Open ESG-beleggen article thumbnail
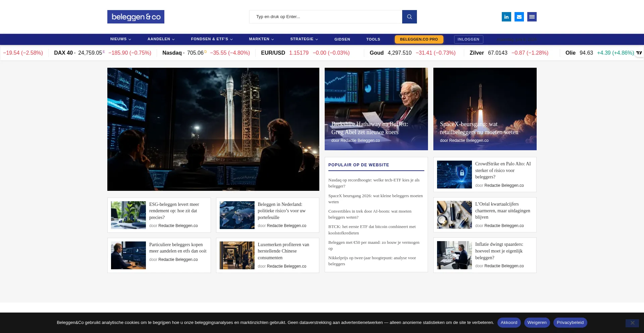644x333 pixels. click(x=128, y=215)
